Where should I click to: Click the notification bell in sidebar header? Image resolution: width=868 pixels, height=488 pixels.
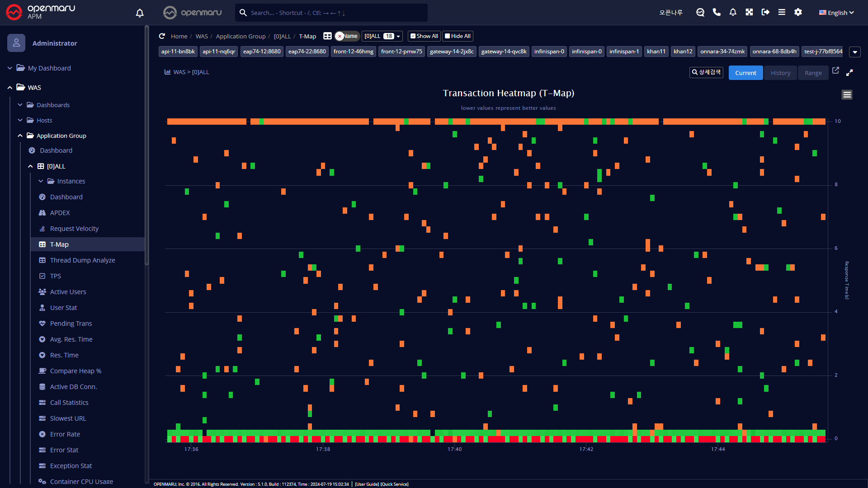pyautogui.click(x=140, y=13)
